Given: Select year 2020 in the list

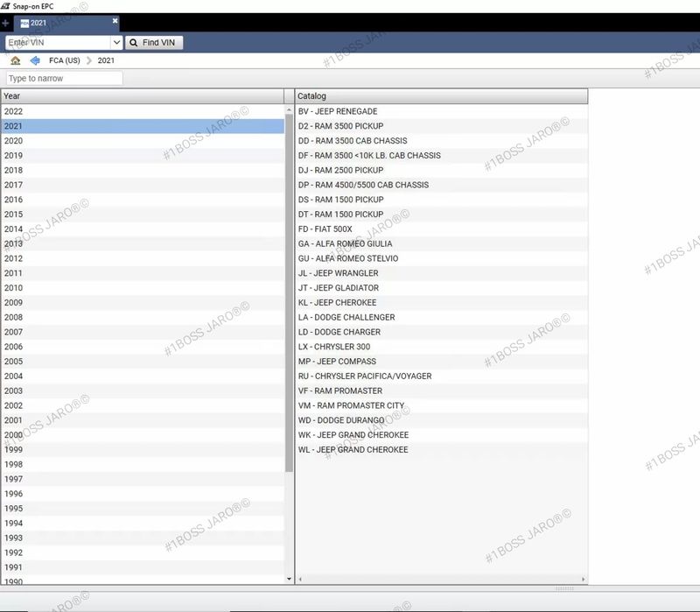Looking at the screenshot, I should [143, 141].
